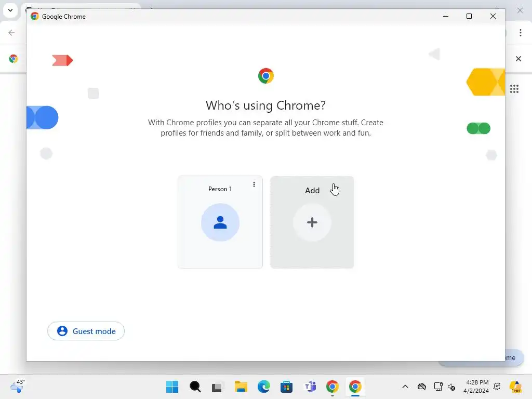
Task: Open the Windows Start menu
Action: 172,387
